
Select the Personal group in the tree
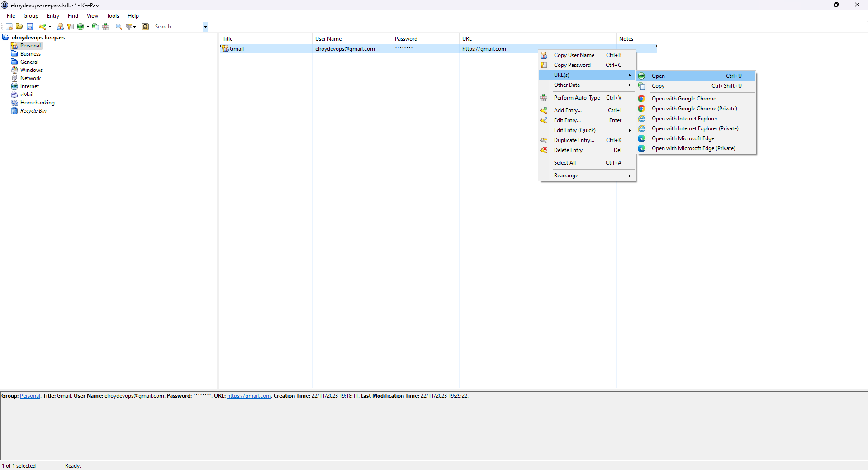30,46
